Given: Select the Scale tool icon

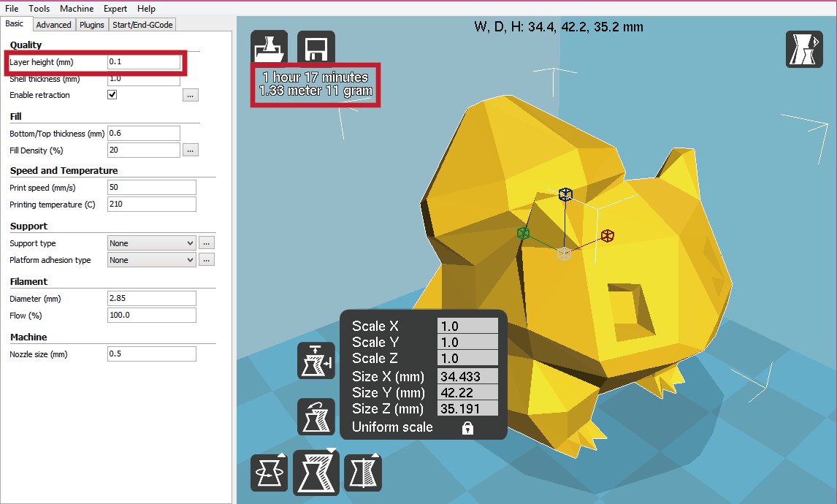Looking at the screenshot, I should (316, 473).
